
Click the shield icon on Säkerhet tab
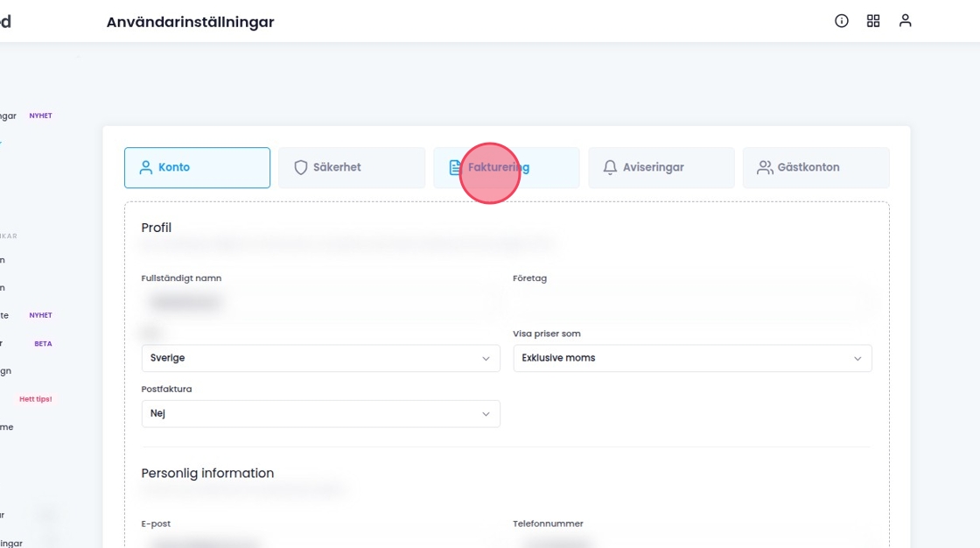(x=301, y=167)
